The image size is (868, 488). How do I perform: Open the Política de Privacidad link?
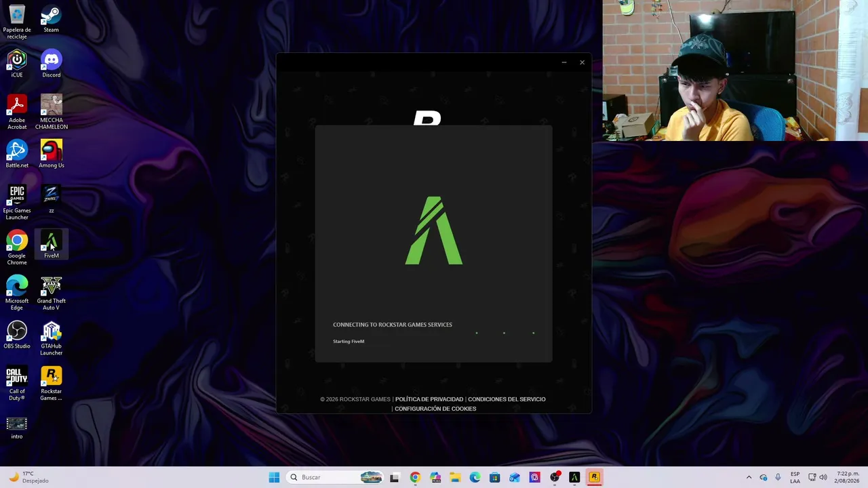tap(429, 399)
